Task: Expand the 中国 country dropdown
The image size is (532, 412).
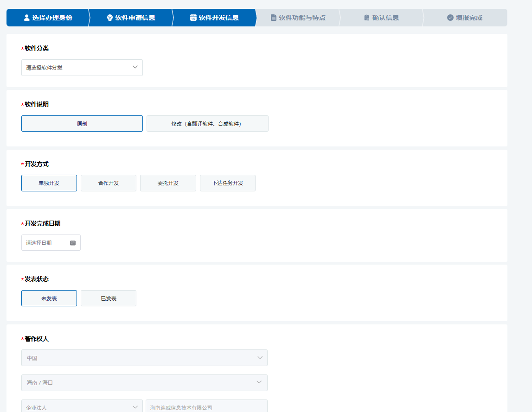Action: [x=144, y=358]
